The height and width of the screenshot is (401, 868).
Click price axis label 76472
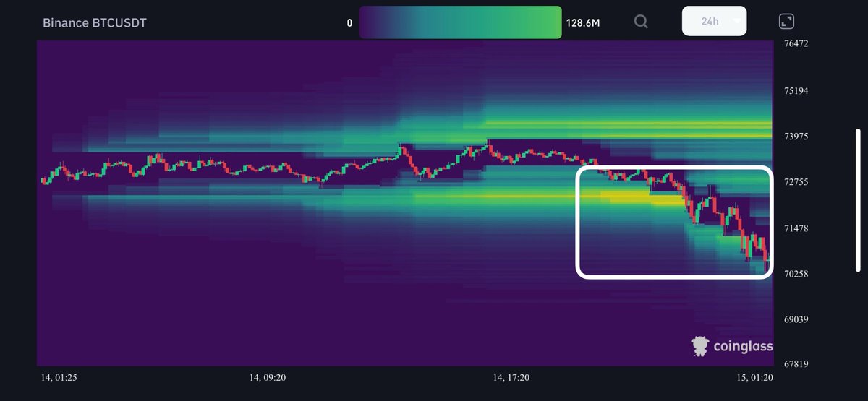[x=796, y=44]
